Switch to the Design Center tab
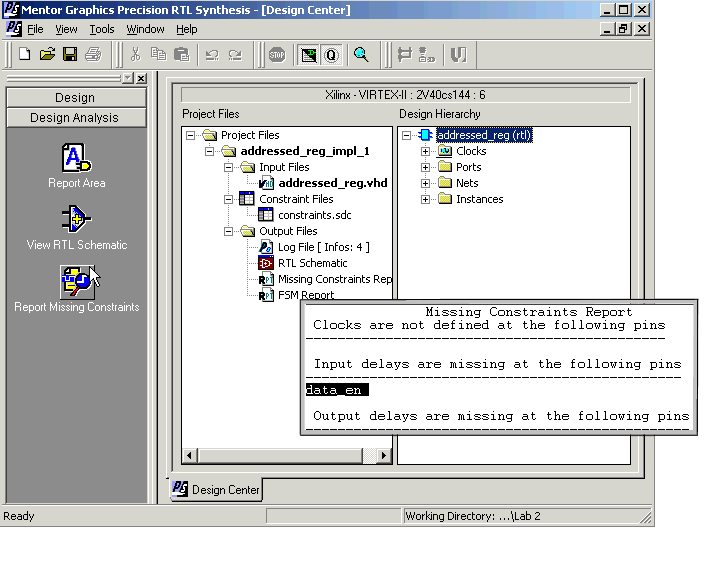This screenshot has height=570, width=705. click(217, 490)
